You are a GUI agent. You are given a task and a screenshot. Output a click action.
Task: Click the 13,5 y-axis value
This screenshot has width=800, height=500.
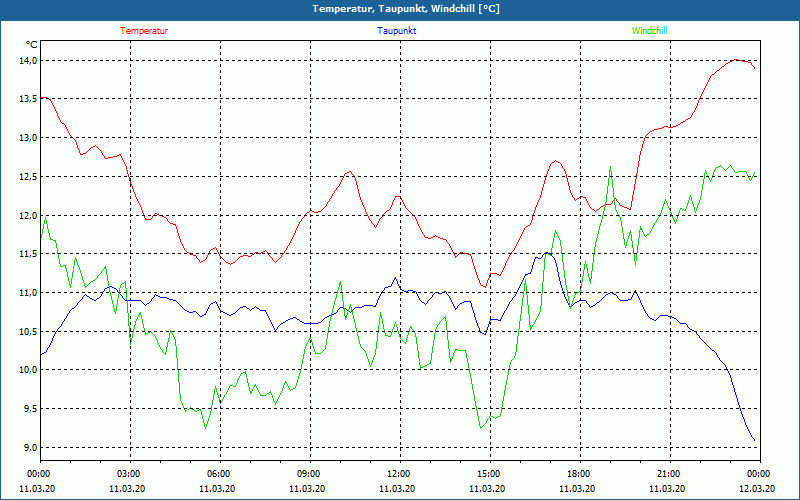(29, 99)
